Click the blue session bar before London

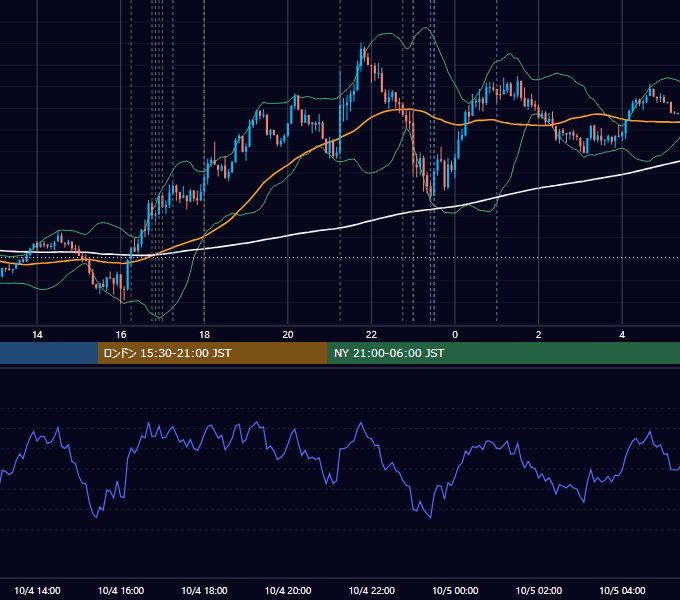click(x=49, y=353)
